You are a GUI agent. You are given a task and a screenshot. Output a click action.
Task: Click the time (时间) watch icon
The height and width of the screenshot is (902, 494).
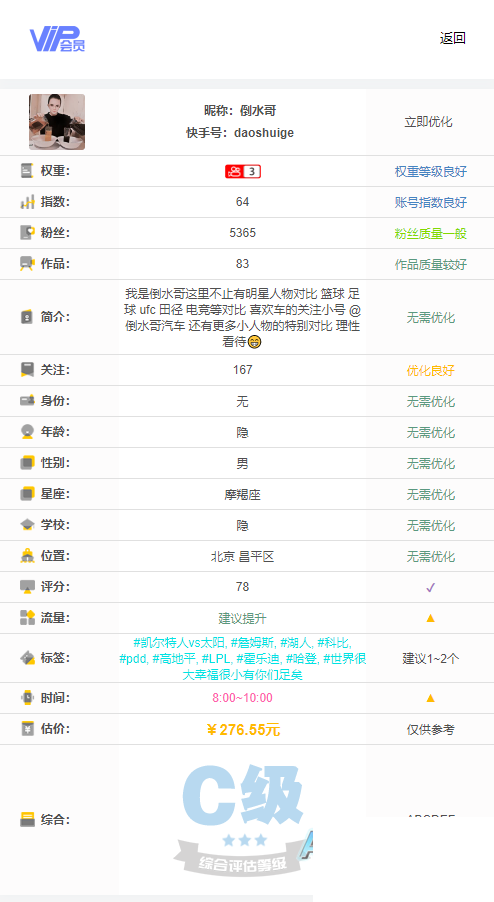[27, 698]
